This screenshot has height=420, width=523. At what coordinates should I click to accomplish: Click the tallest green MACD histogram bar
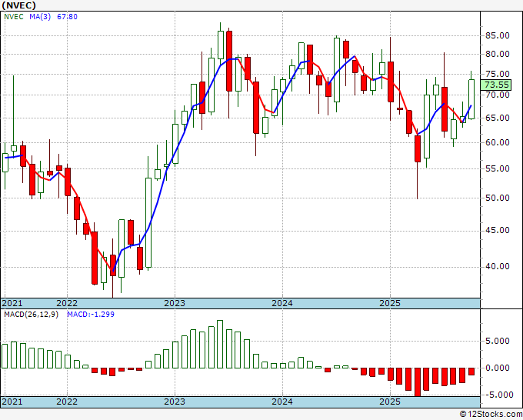pos(220,344)
